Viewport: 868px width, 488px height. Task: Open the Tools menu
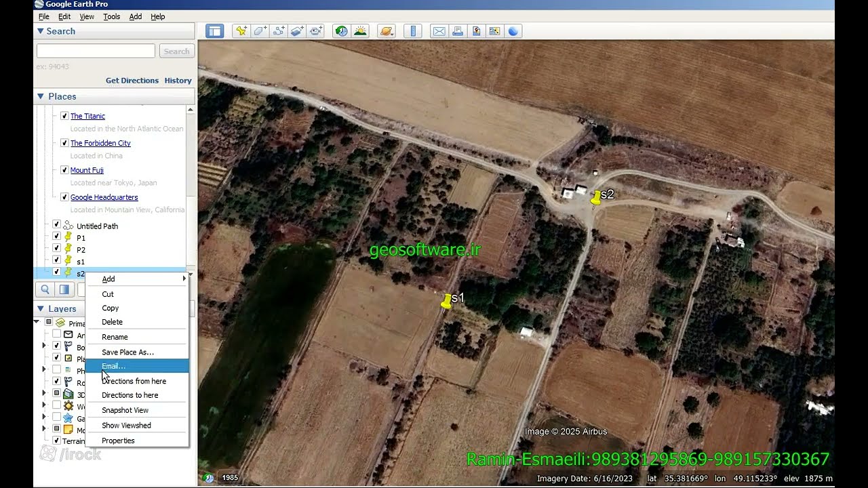click(x=112, y=16)
